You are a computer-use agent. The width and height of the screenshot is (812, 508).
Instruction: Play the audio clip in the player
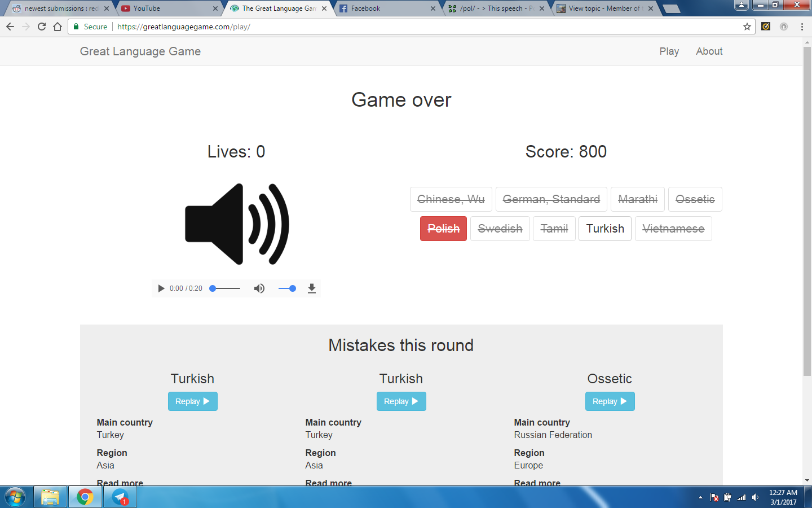coord(161,288)
